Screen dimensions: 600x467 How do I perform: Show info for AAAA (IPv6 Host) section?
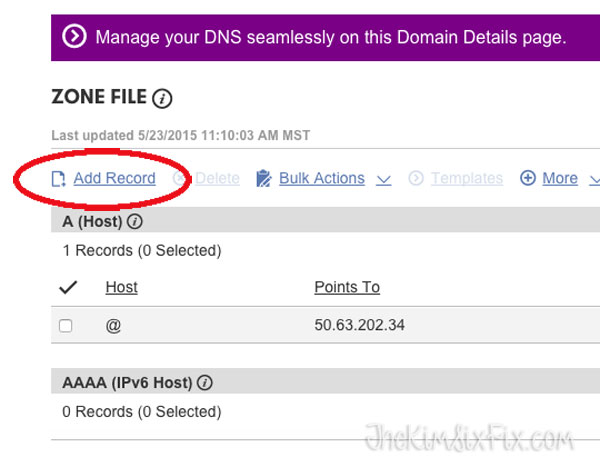[204, 383]
